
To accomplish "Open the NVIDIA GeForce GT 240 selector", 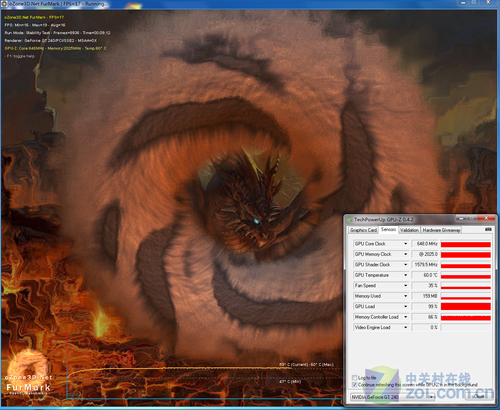I will click(393, 397).
